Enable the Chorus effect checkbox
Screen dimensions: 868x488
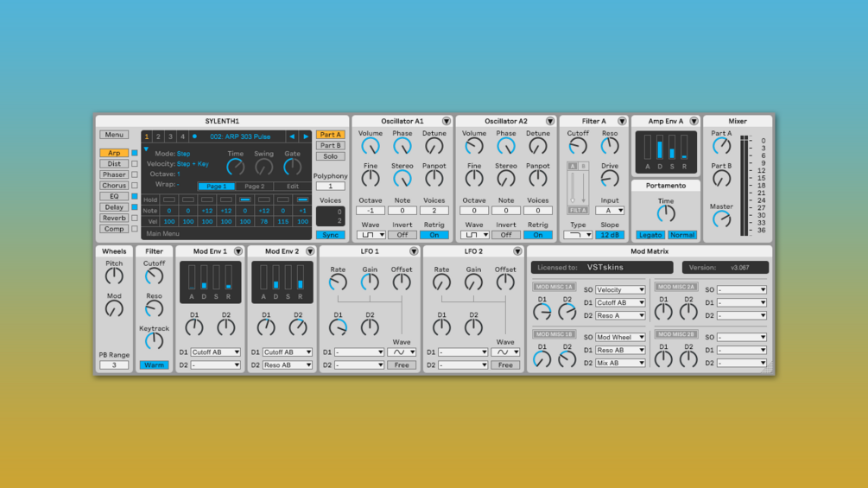click(x=135, y=186)
